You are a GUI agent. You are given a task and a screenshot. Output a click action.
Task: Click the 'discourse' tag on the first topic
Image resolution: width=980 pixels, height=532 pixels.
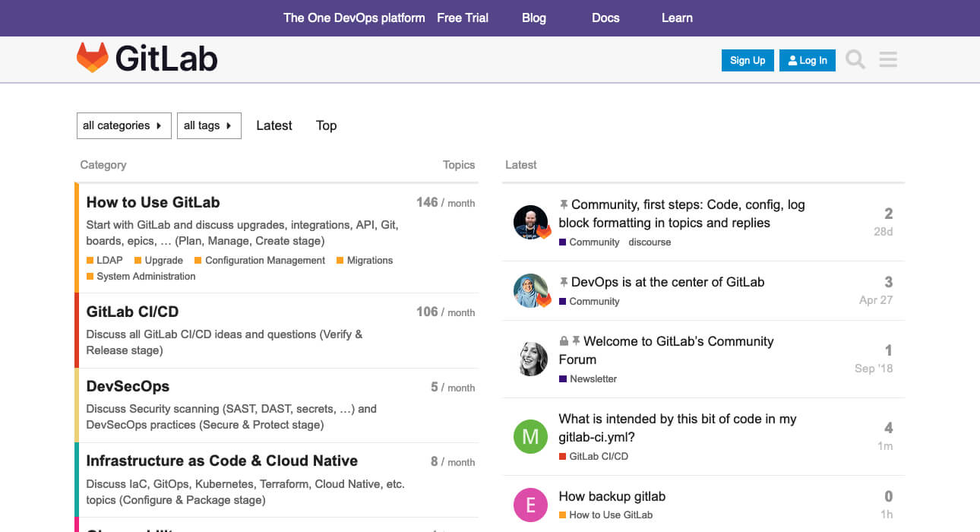click(x=650, y=242)
